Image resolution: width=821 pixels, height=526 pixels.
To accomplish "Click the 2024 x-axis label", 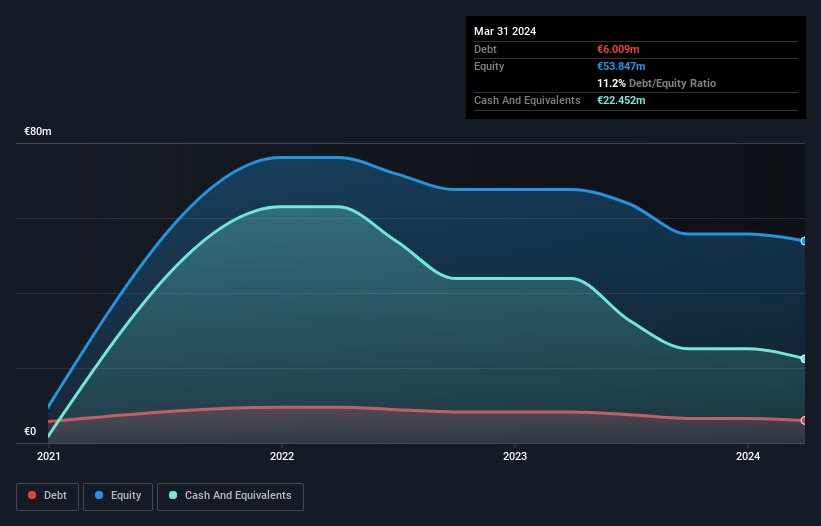I will pos(748,456).
